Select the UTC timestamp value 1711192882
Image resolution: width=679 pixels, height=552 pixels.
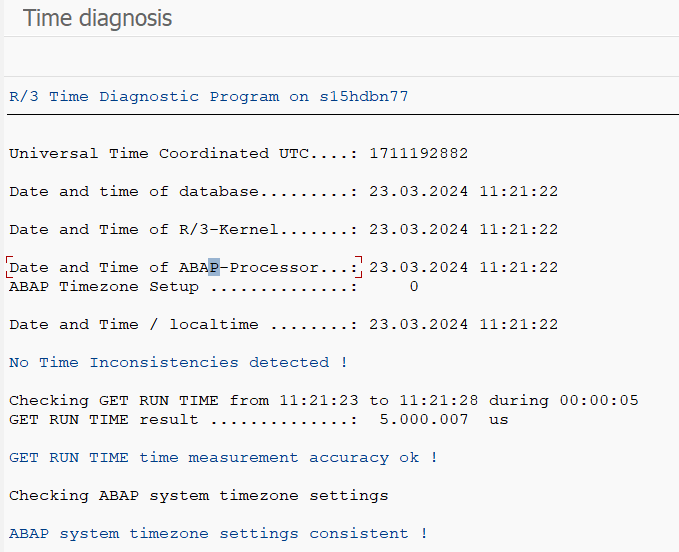pyautogui.click(x=418, y=154)
